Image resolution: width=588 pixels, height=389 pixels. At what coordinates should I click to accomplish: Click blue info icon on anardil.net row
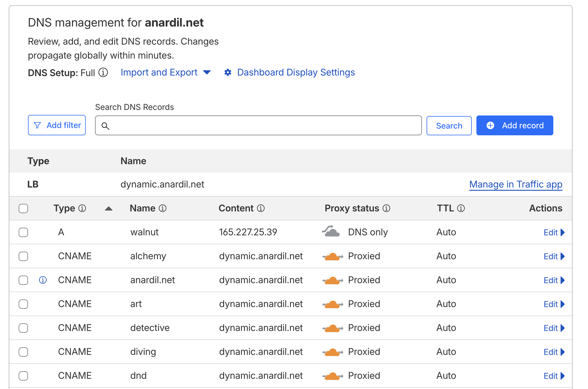[43, 280]
